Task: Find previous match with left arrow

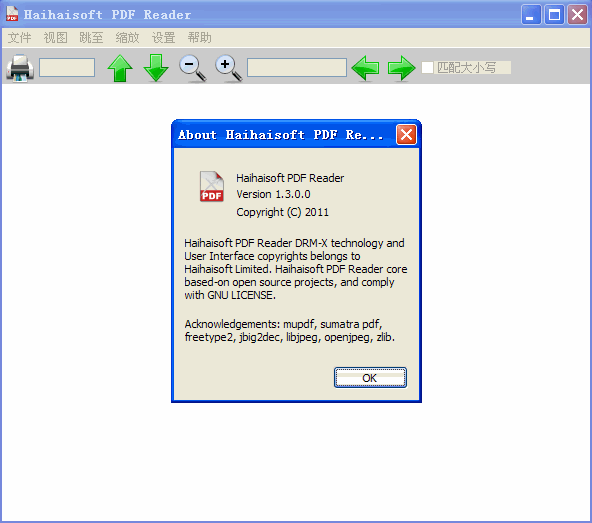Action: pos(365,68)
